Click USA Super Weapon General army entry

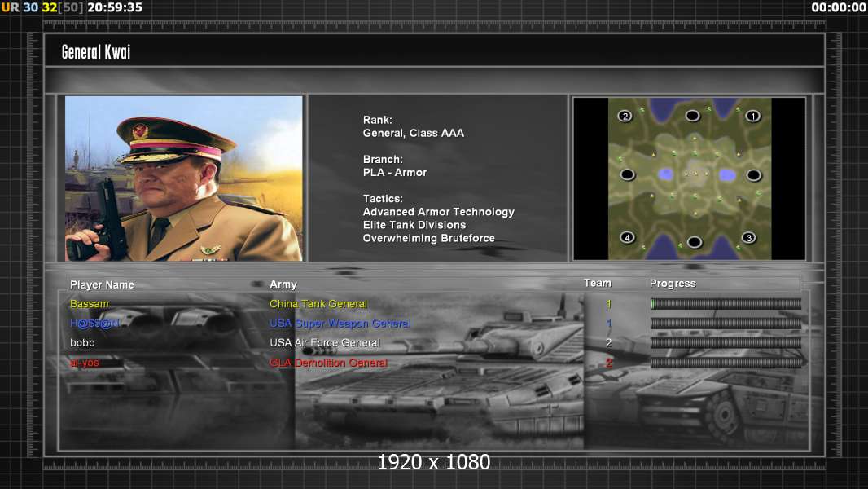point(340,324)
